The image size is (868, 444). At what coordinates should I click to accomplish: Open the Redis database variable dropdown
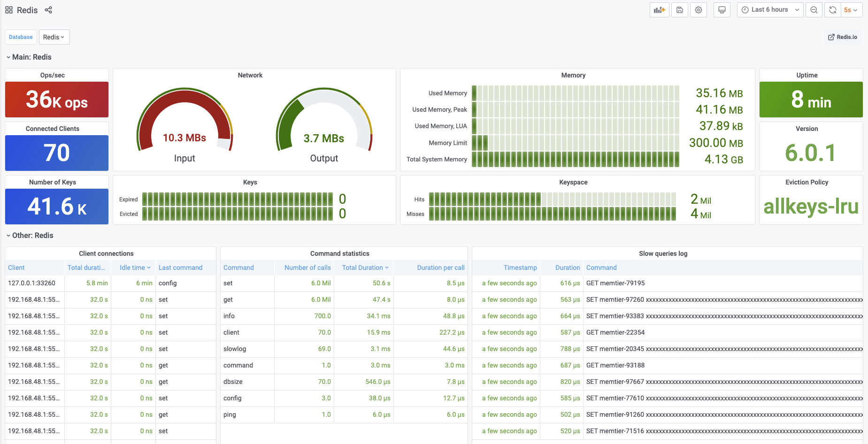click(x=54, y=37)
